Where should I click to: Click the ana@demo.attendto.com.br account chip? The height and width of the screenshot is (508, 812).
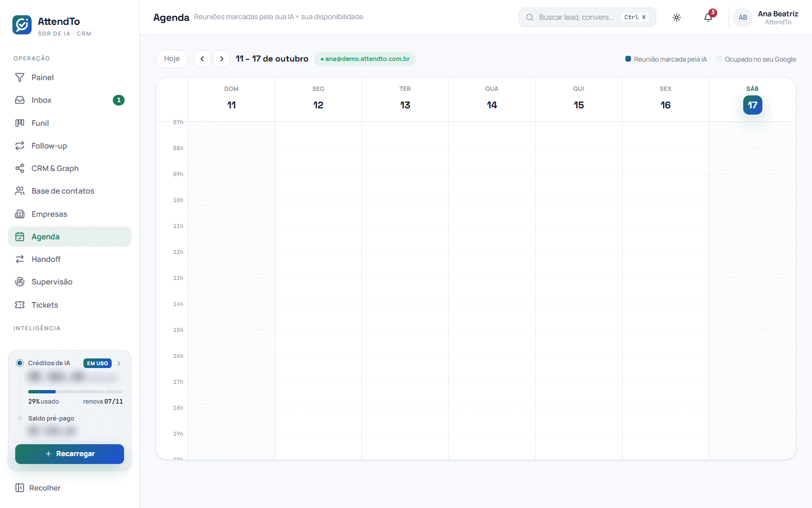tap(365, 59)
